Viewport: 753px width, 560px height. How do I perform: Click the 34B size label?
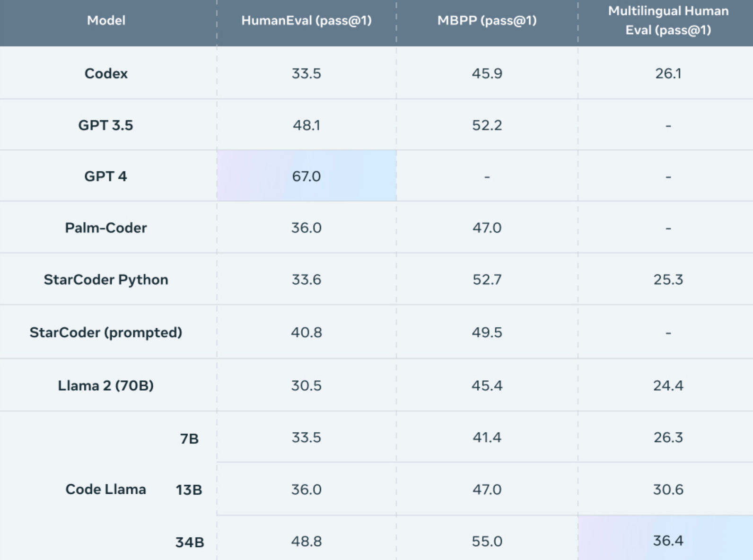[190, 542]
